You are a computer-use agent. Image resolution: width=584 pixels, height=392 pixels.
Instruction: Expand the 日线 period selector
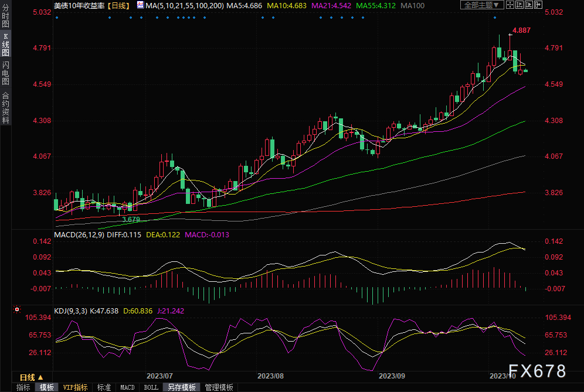tap(31, 377)
